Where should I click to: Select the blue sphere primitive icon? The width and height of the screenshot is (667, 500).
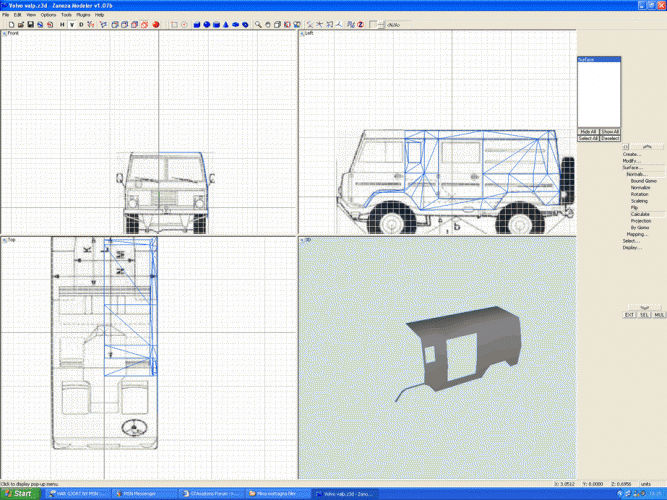pos(206,24)
